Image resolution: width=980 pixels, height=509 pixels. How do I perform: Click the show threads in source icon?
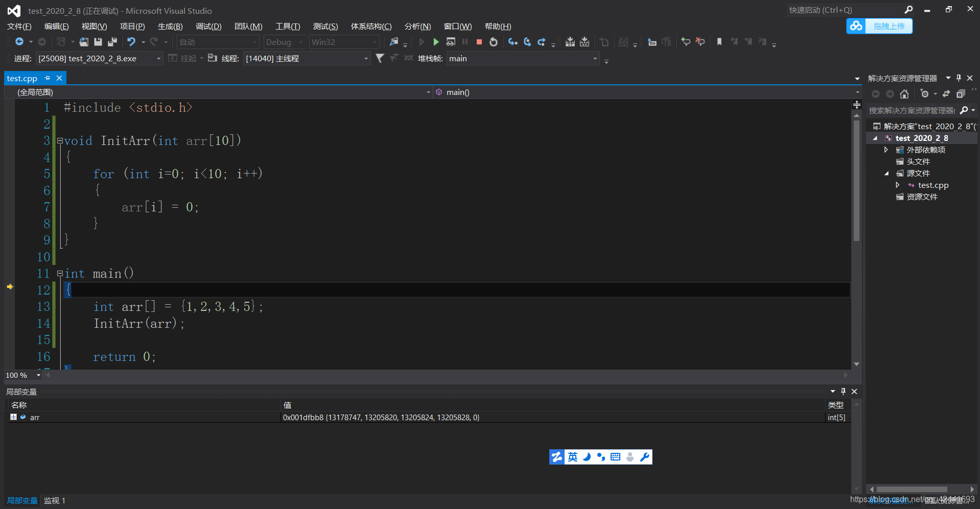213,58
